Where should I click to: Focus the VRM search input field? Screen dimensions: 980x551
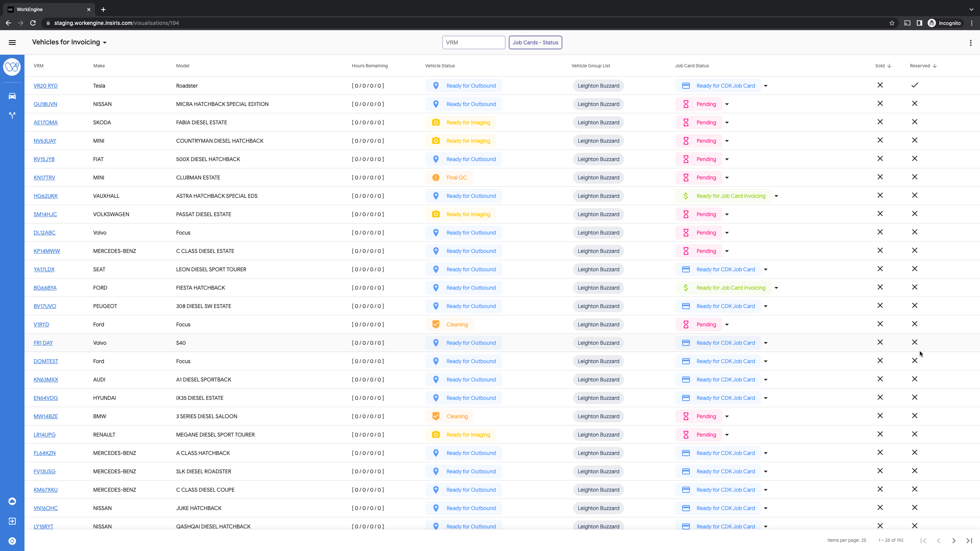point(474,42)
